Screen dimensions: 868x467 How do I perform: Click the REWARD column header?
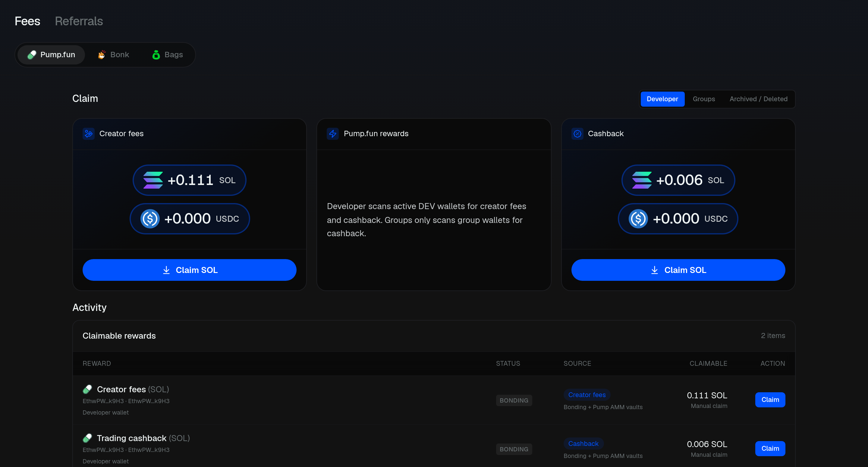pos(97,364)
